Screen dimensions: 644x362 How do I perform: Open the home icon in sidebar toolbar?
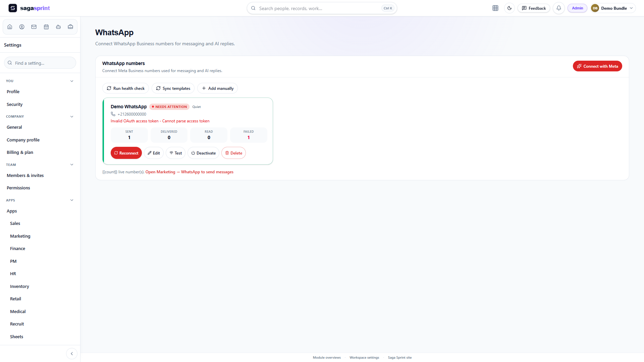[x=10, y=27]
